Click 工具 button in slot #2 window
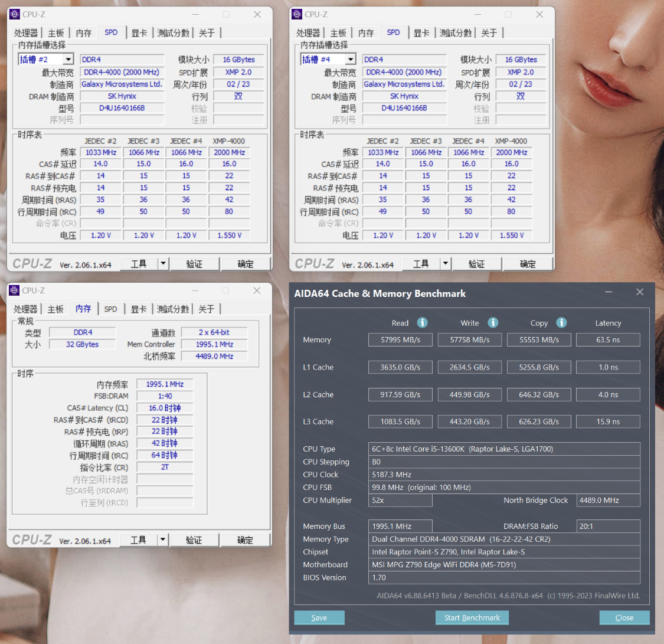 click(139, 264)
